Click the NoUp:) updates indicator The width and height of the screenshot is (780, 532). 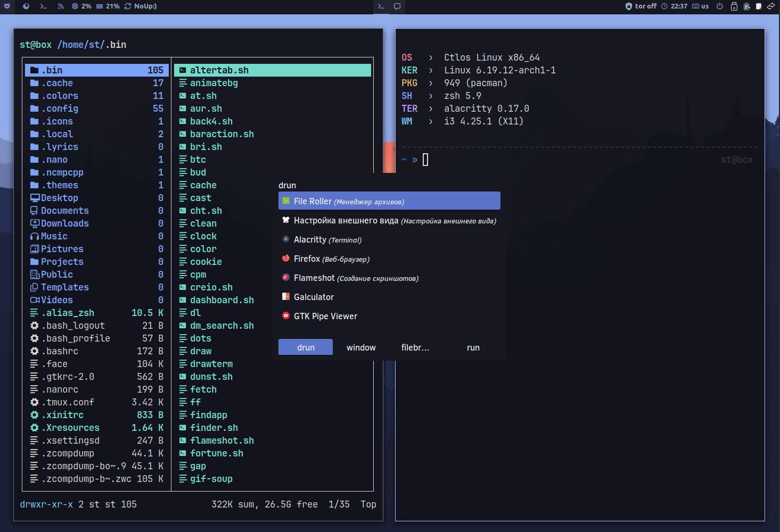(x=141, y=6)
